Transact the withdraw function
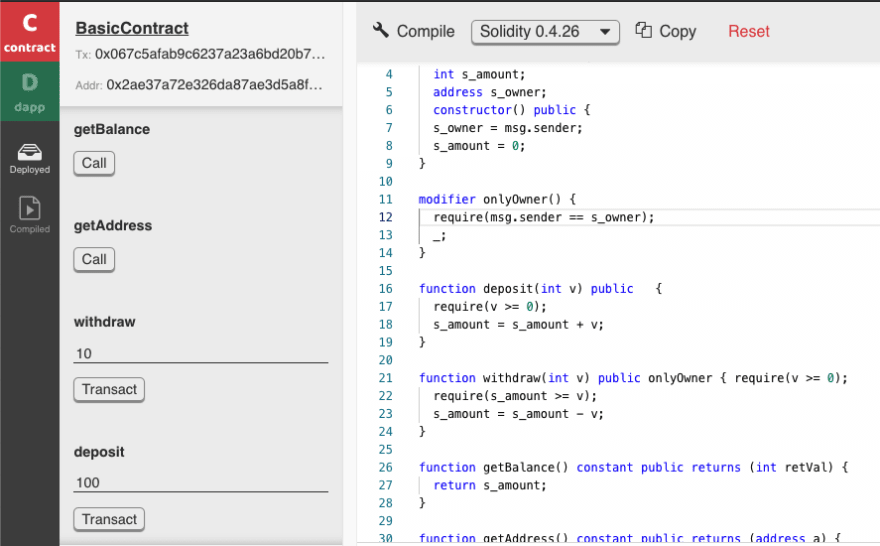The width and height of the screenshot is (880, 546). pos(109,389)
